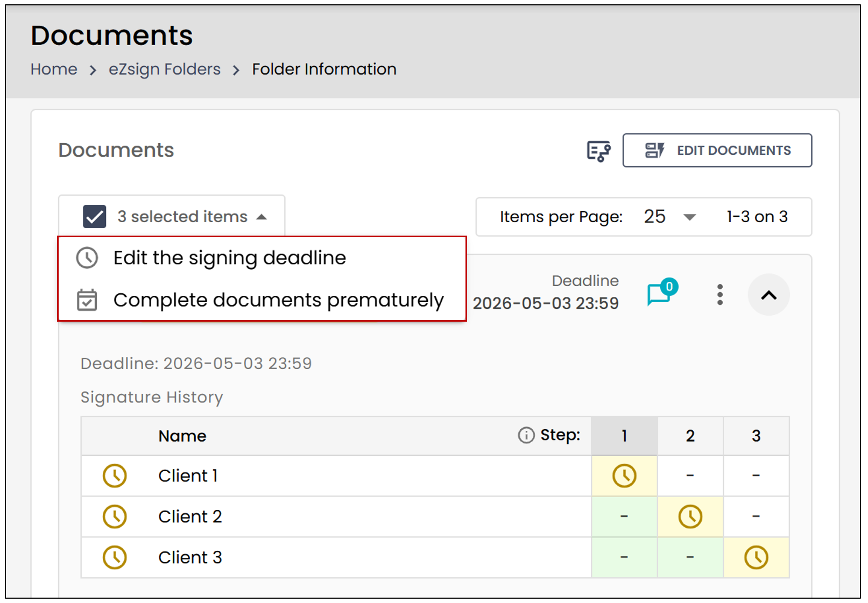Image resolution: width=868 pixels, height=603 pixels.
Task: Click Client 2 pending clock in step 2
Action: click(x=690, y=516)
